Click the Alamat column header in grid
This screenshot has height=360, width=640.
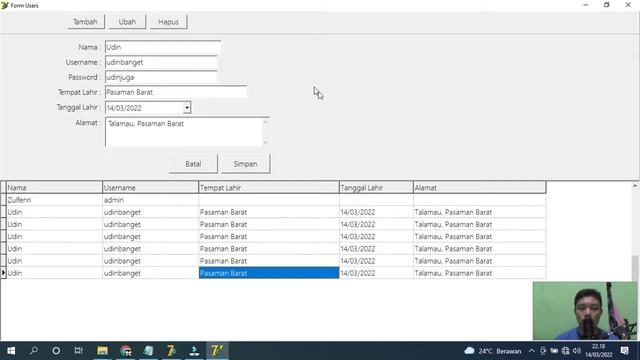click(480, 188)
